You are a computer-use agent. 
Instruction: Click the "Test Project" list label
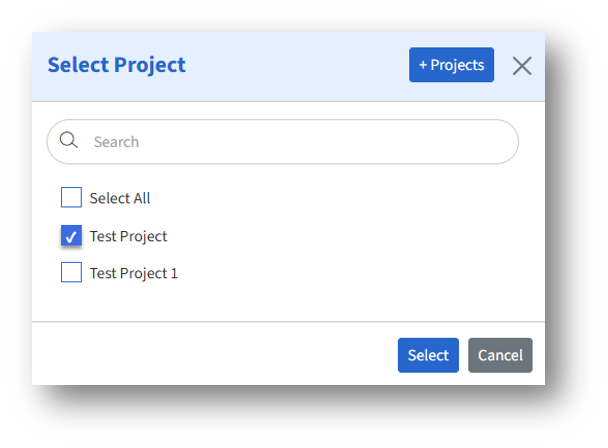tap(128, 236)
